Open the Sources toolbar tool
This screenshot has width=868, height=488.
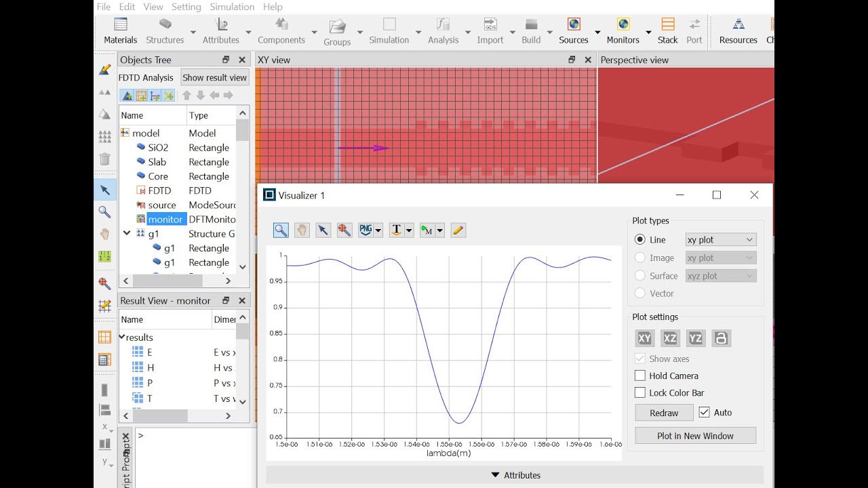click(x=574, y=31)
